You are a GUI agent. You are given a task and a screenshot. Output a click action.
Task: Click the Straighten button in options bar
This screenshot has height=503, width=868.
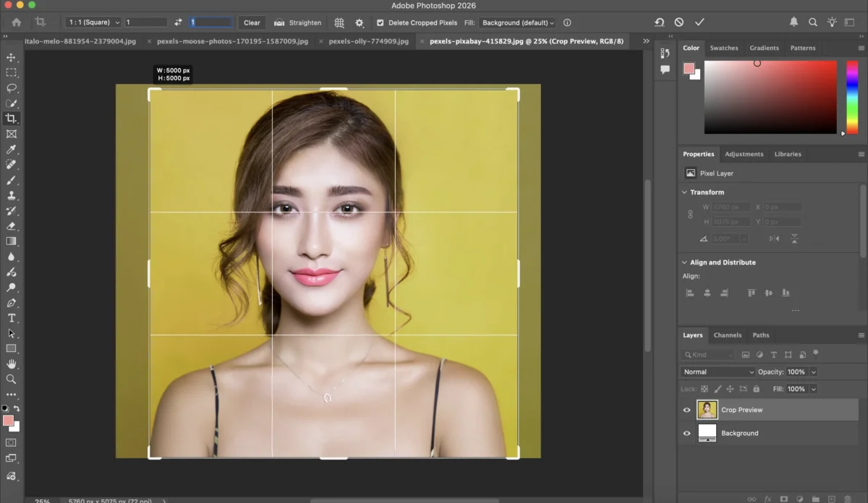pyautogui.click(x=297, y=22)
